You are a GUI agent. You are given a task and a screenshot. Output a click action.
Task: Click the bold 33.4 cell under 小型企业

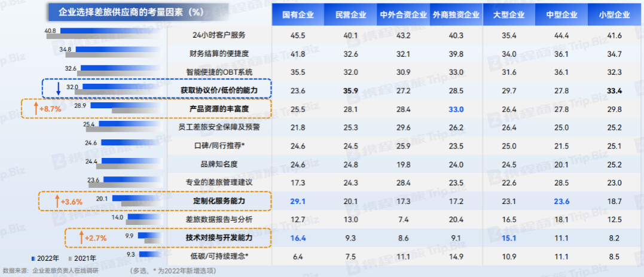pyautogui.click(x=615, y=90)
